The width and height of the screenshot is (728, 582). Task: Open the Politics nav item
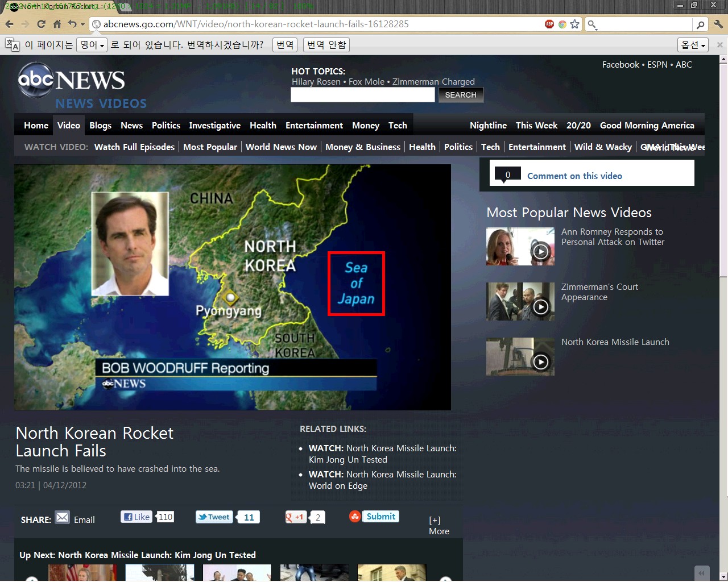(166, 126)
